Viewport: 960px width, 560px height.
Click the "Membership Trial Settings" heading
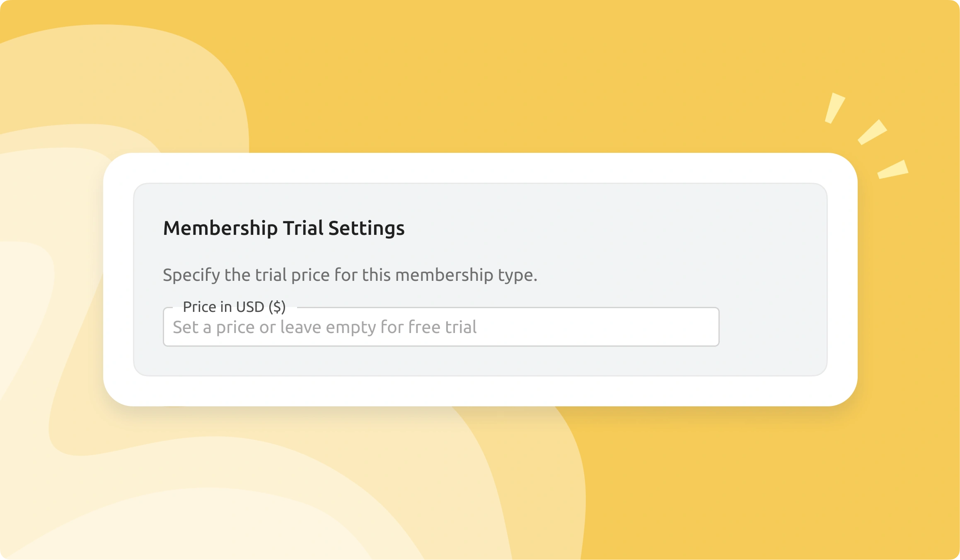[x=283, y=228]
